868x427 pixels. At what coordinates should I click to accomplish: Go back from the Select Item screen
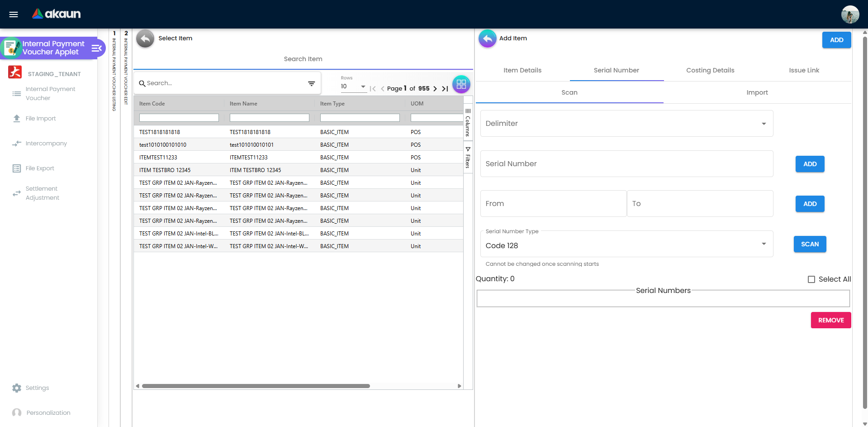[x=145, y=38]
